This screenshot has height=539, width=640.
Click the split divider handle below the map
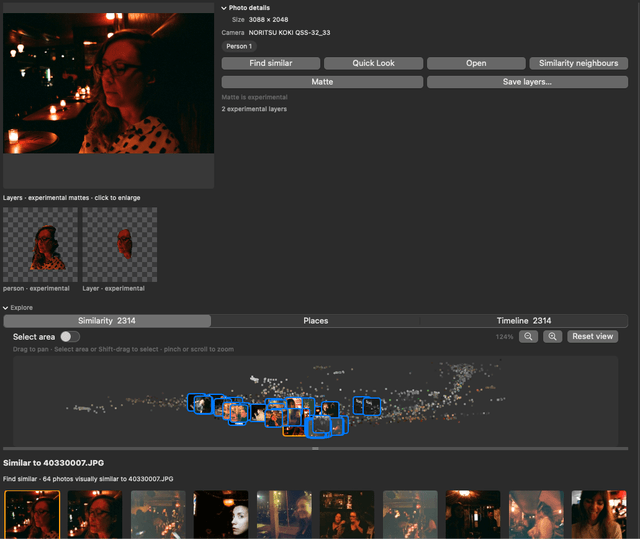315,448
